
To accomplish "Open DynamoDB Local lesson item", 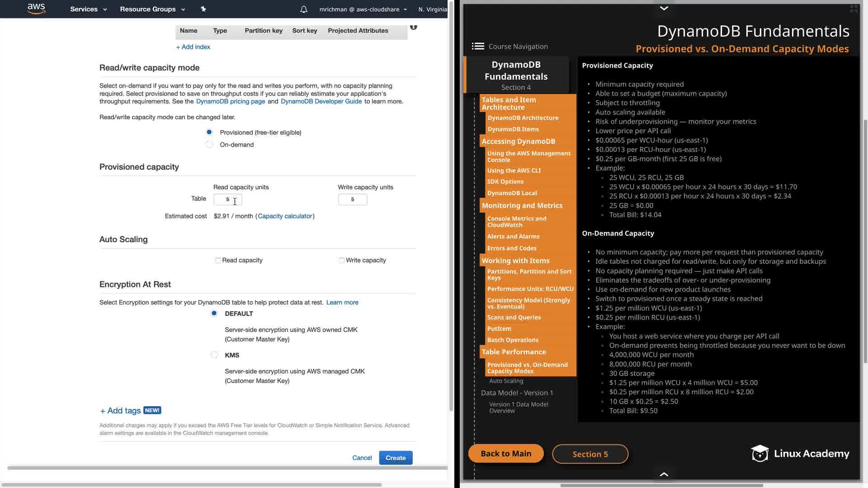I will 512,193.
